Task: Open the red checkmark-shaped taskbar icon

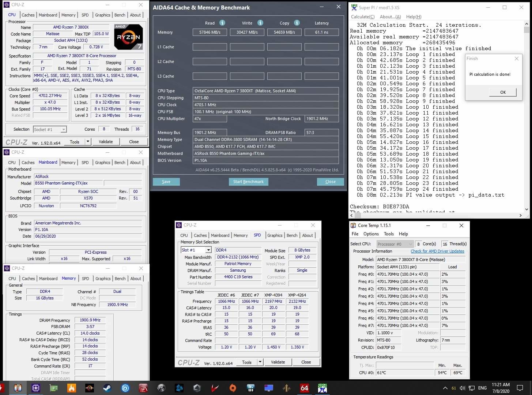Action: 215,388
